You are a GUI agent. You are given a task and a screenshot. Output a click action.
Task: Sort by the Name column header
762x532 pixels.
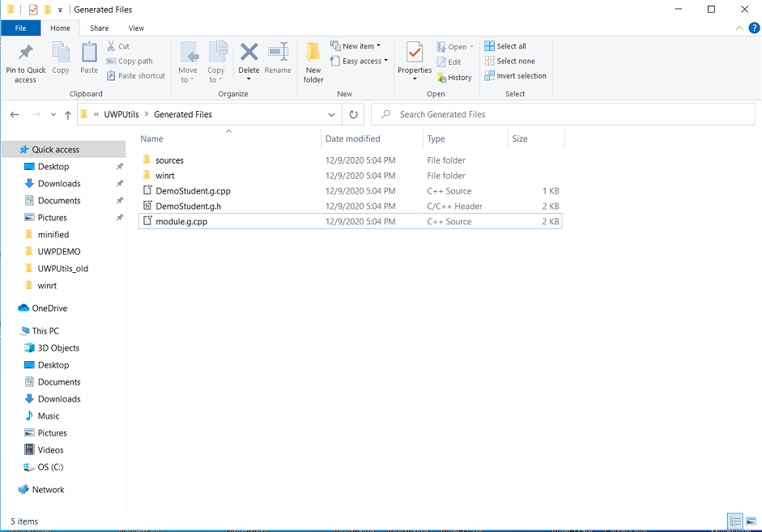[228, 138]
